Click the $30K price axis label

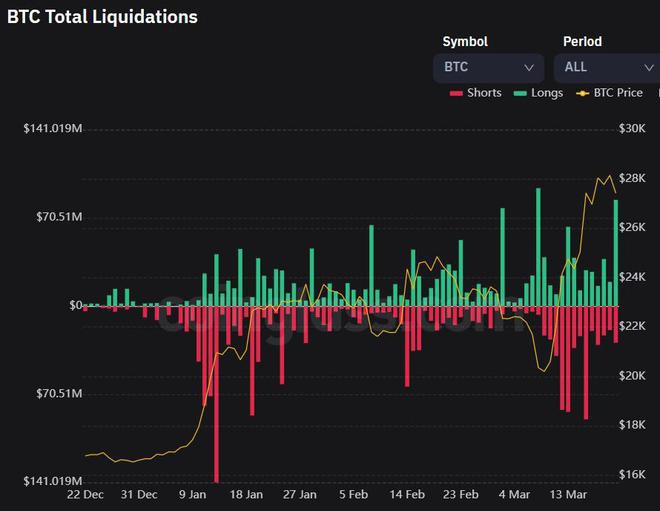click(633, 129)
